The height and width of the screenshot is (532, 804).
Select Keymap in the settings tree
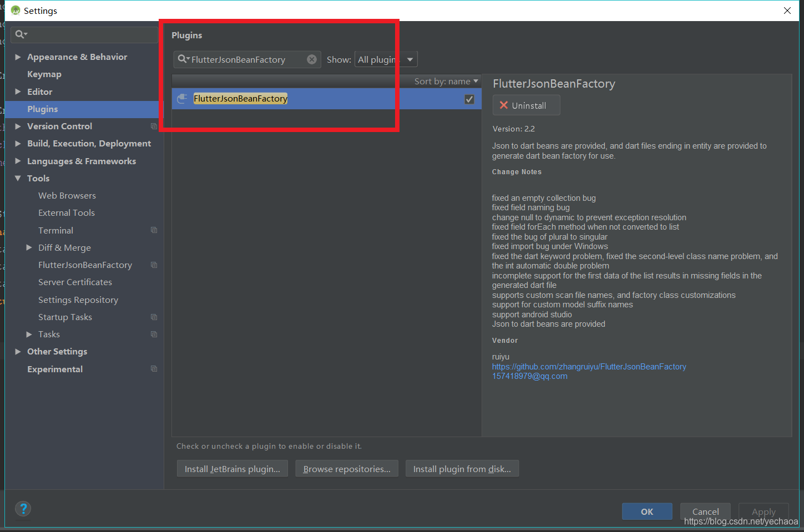(x=44, y=74)
